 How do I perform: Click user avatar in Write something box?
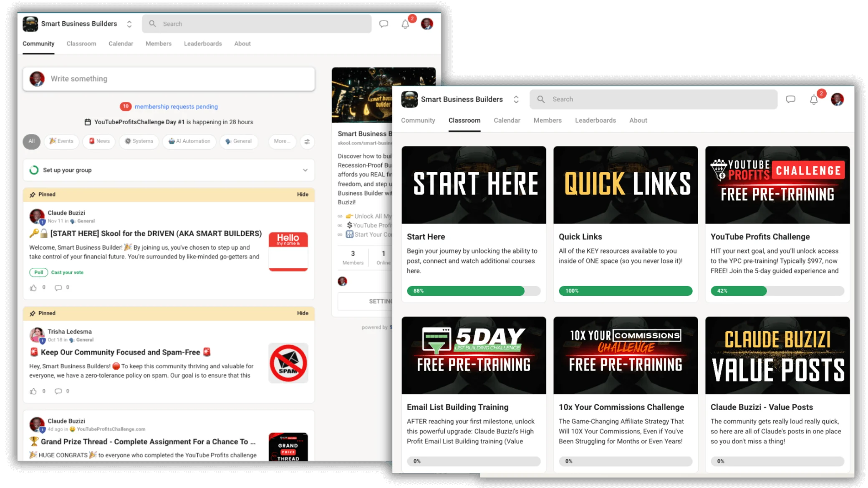click(37, 79)
